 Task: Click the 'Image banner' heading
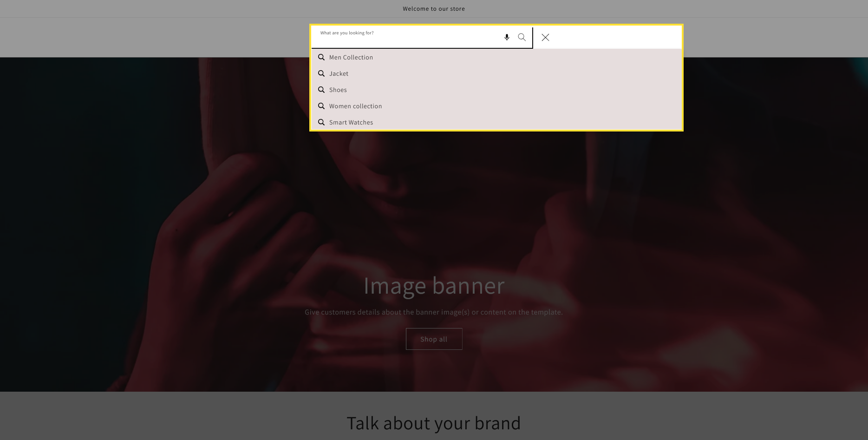(433, 285)
